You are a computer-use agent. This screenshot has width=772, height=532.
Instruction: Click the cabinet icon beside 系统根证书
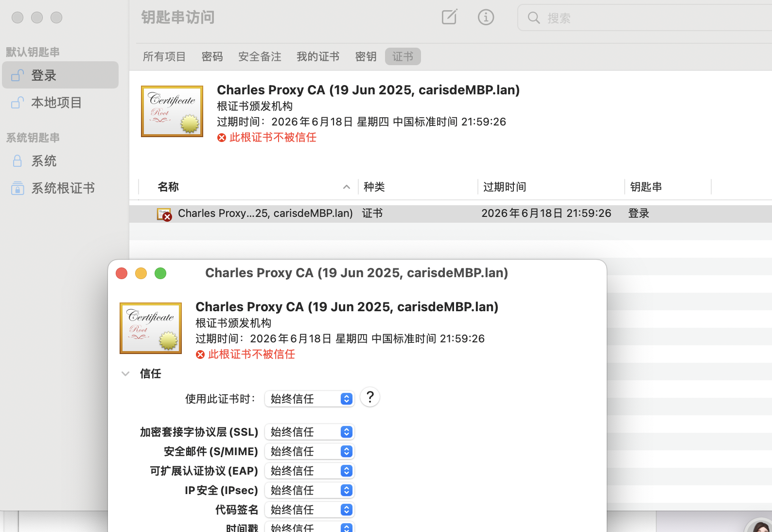18,188
